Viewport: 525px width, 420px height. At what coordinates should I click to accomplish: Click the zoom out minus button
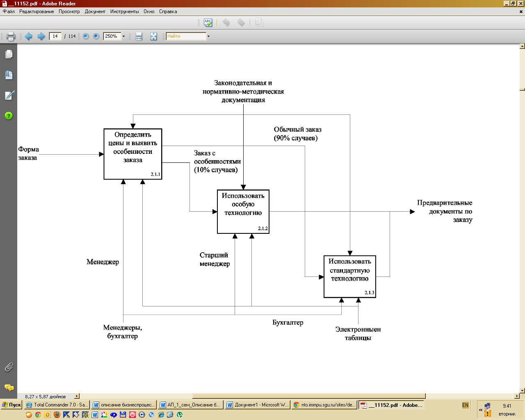click(86, 36)
